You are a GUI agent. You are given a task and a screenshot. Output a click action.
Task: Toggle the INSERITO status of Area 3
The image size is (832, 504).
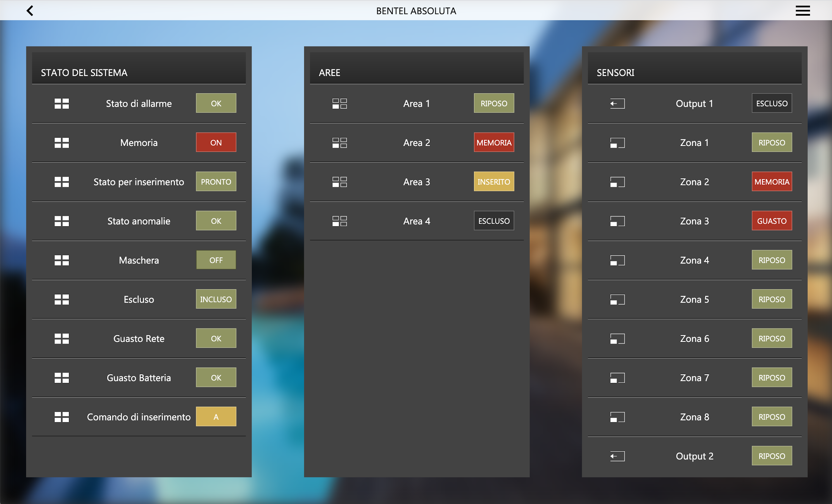494,182
